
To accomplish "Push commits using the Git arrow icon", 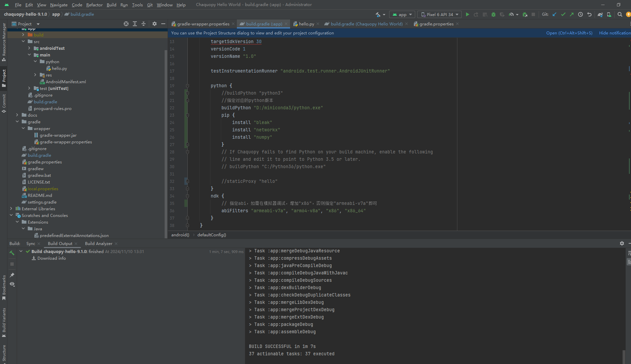I will (572, 14).
